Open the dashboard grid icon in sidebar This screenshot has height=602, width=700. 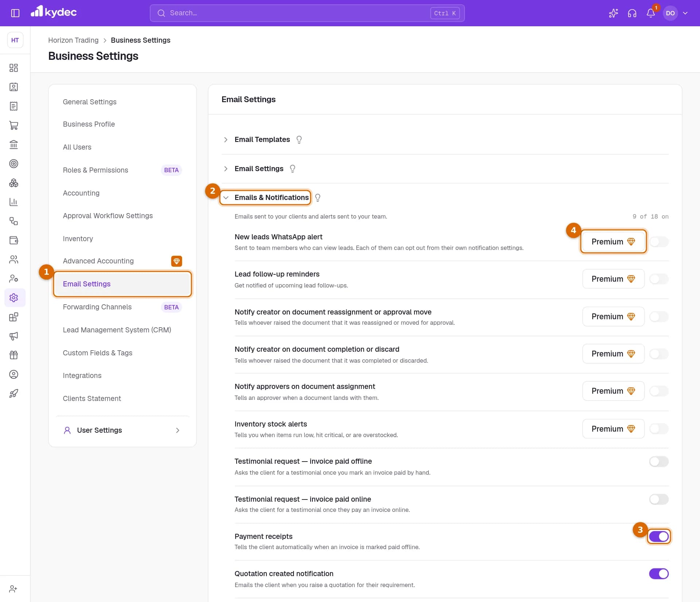pos(13,68)
